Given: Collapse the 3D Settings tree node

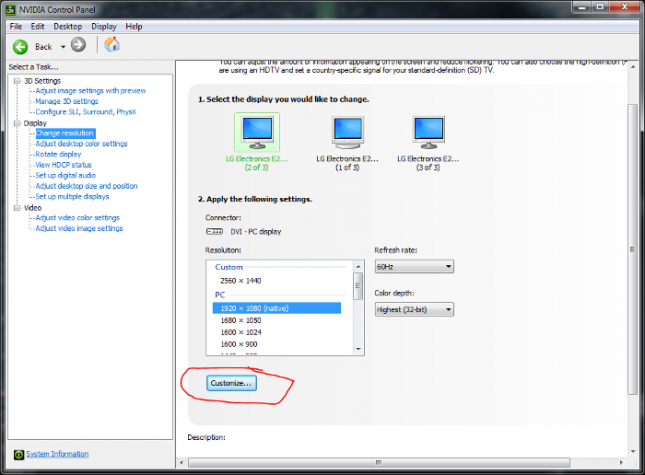Looking at the screenshot, I should (x=17, y=81).
